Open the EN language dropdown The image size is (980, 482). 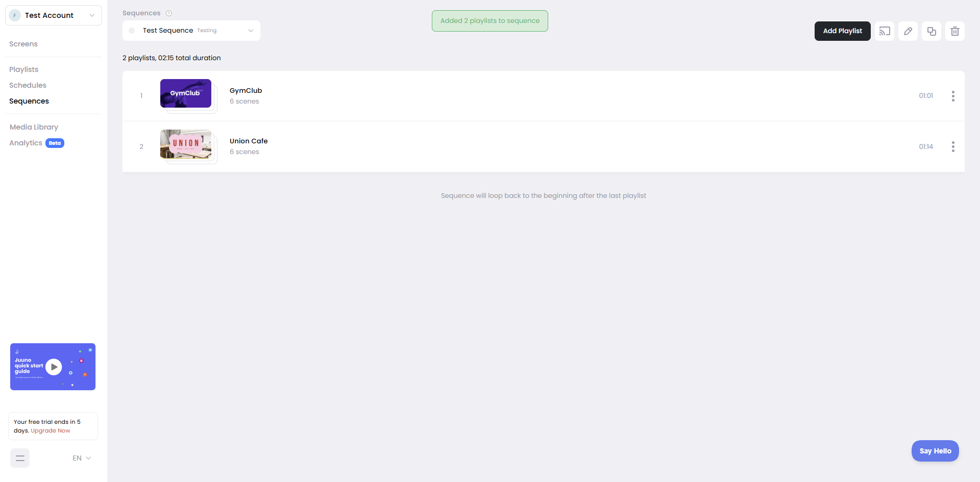click(x=82, y=458)
